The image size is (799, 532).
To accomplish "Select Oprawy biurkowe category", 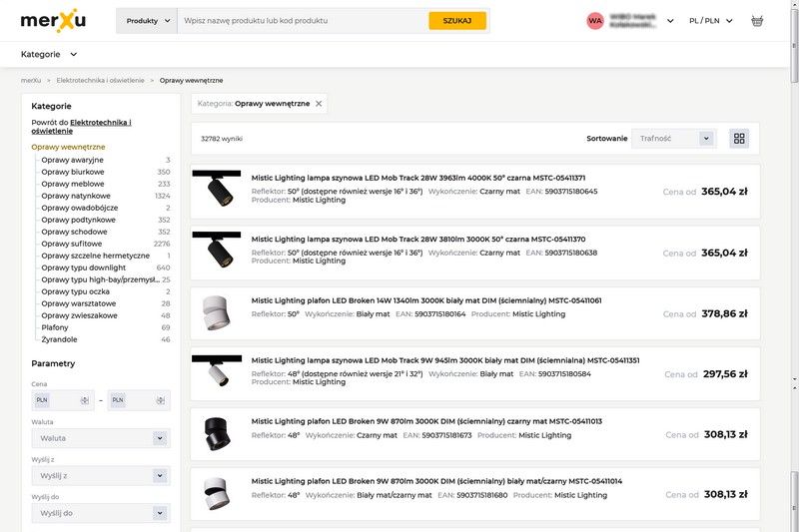I will (x=73, y=172).
